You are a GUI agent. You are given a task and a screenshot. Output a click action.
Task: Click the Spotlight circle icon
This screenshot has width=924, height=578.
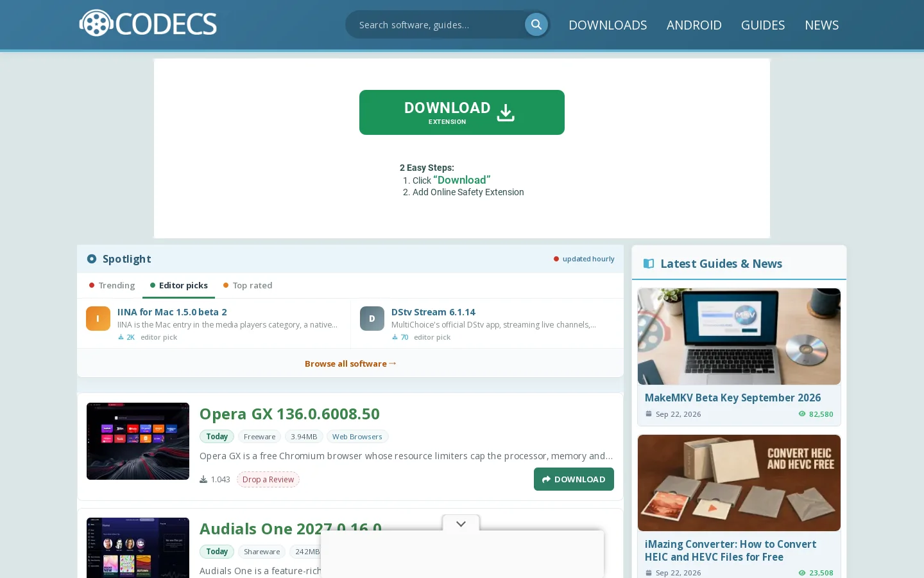(x=92, y=259)
